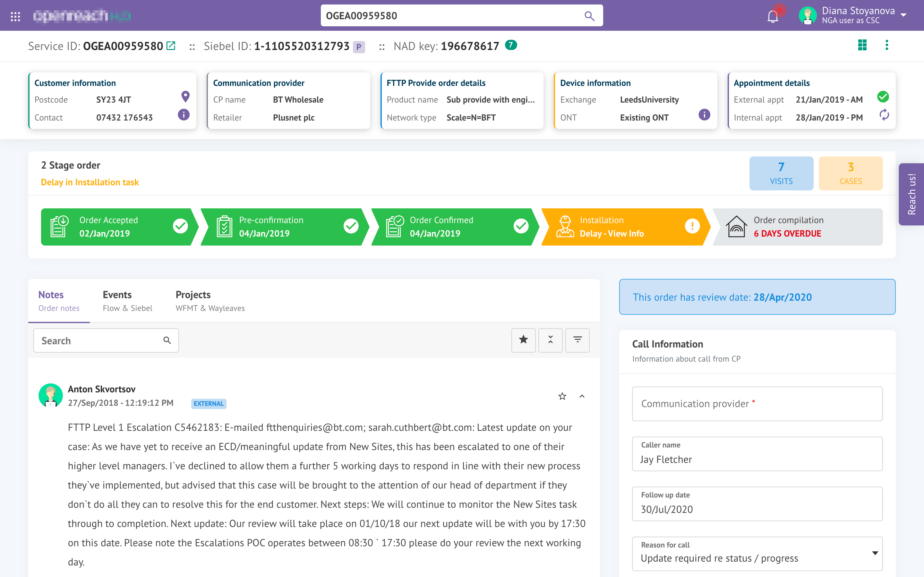The image size is (924, 577).
Task: Show customer contact info icon
Action: (184, 114)
